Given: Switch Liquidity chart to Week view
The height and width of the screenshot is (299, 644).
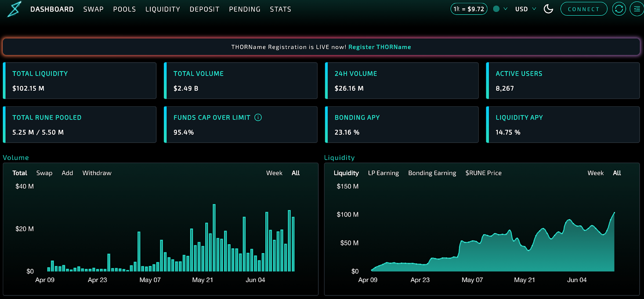Looking at the screenshot, I should tap(595, 173).
